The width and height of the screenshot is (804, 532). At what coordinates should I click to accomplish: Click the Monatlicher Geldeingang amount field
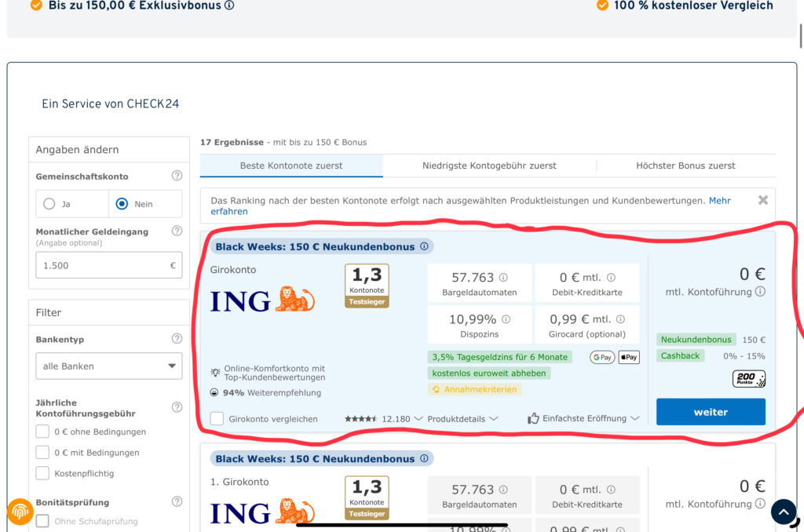click(100, 265)
